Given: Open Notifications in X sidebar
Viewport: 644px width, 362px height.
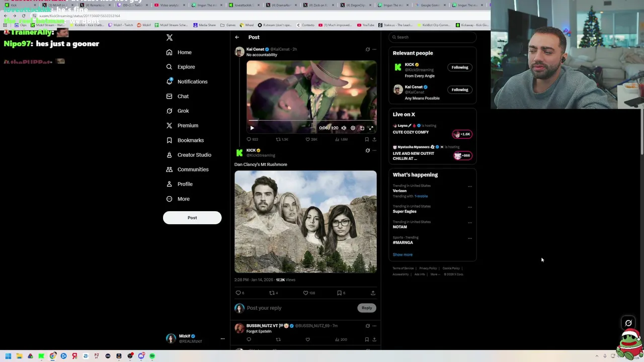Looking at the screenshot, I should pos(187,81).
